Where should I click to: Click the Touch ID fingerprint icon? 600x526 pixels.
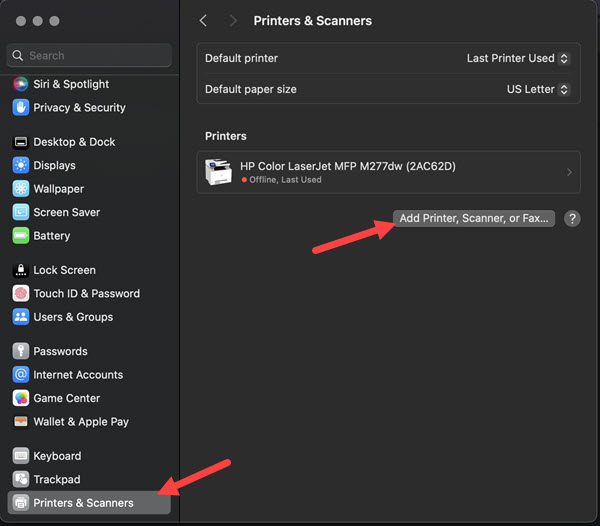click(x=21, y=293)
